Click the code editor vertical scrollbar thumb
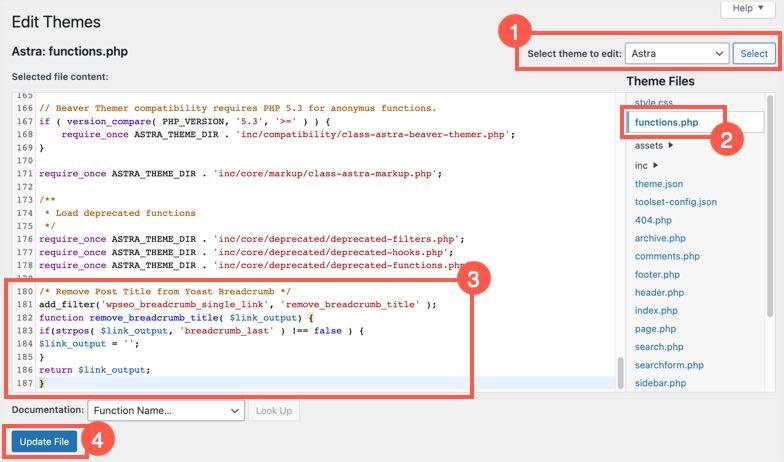Viewport: 784px width, 462px height. [620, 373]
